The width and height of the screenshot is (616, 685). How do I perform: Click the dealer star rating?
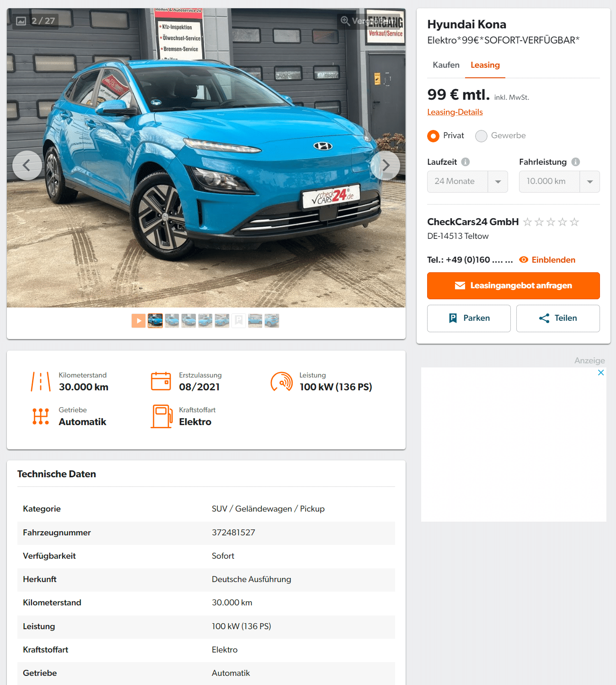(x=551, y=222)
